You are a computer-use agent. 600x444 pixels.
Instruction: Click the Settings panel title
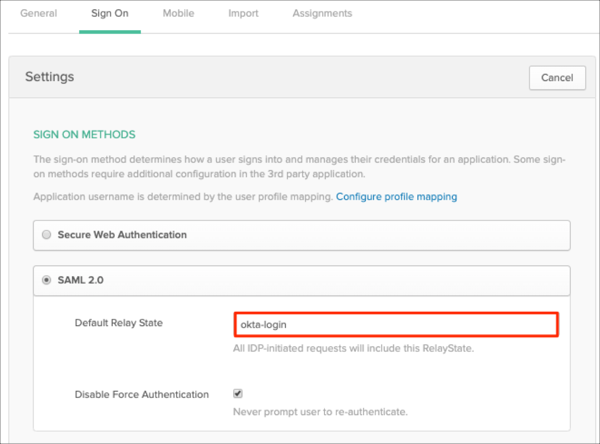49,76
